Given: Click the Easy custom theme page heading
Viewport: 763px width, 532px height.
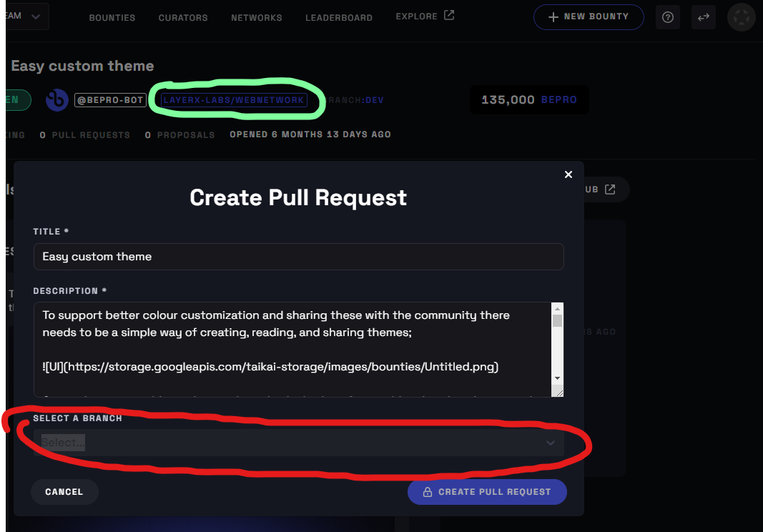Looking at the screenshot, I should pyautogui.click(x=82, y=66).
